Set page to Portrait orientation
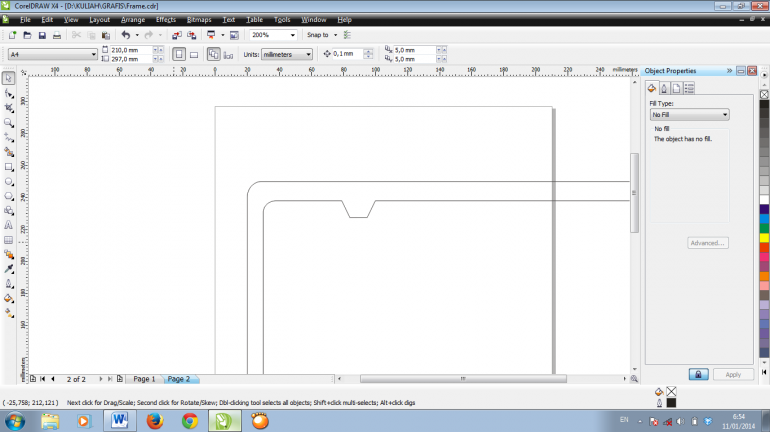 pyautogui.click(x=179, y=54)
